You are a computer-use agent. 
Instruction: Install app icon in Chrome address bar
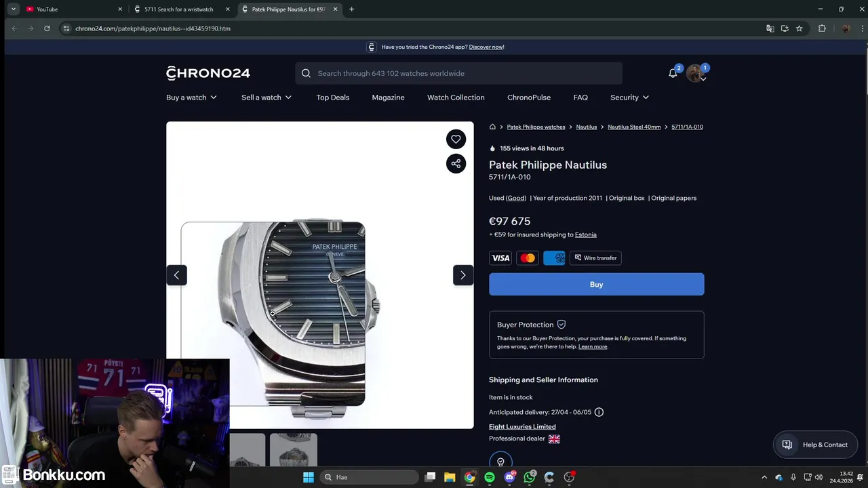(785, 28)
